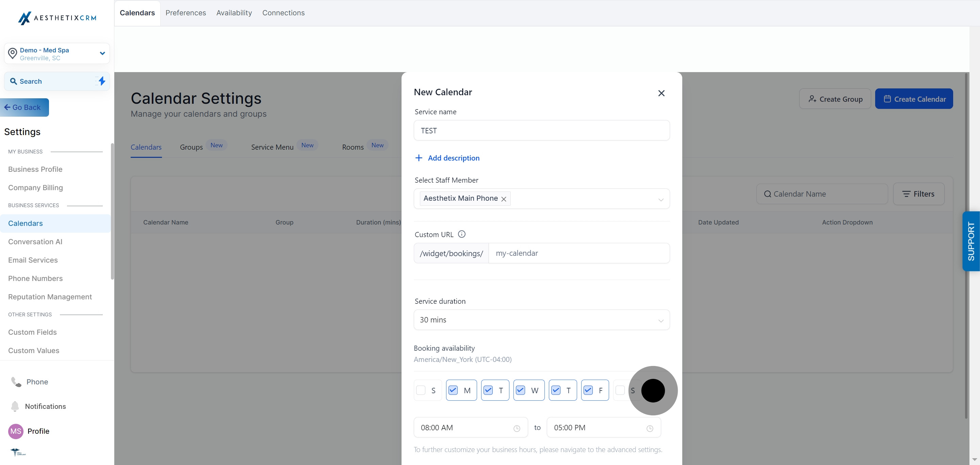Expand the Service duration dropdown
Image resolution: width=980 pixels, height=465 pixels.
coord(542,320)
